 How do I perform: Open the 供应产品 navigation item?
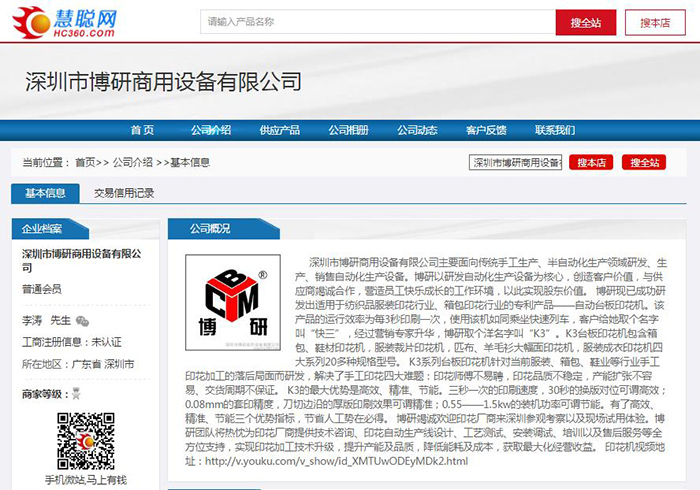(x=279, y=130)
